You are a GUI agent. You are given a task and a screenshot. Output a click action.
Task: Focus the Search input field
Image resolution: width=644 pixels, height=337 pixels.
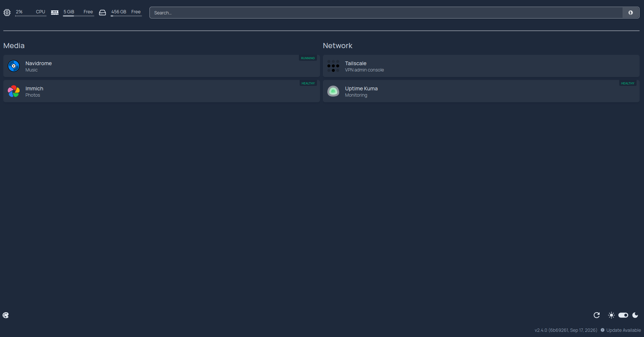coord(386,13)
